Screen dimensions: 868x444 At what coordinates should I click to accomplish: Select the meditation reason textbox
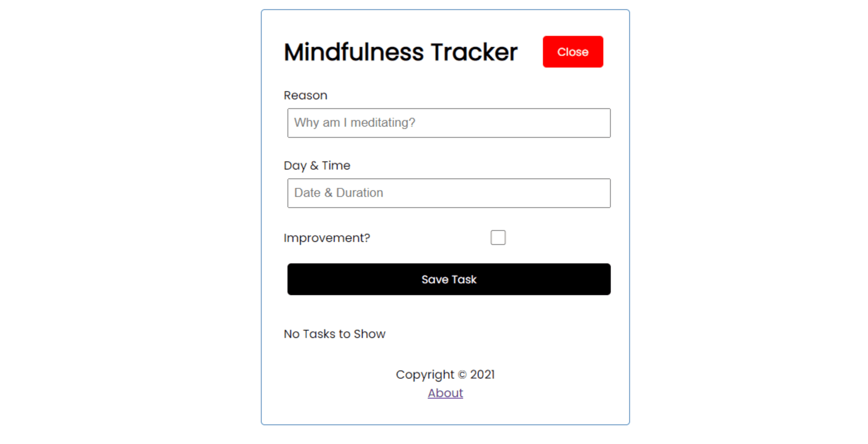[448, 123]
